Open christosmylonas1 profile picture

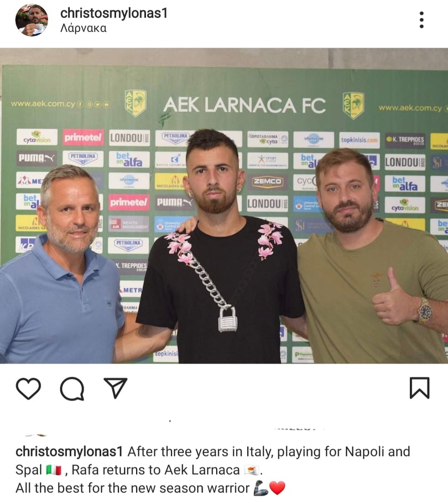click(x=32, y=20)
